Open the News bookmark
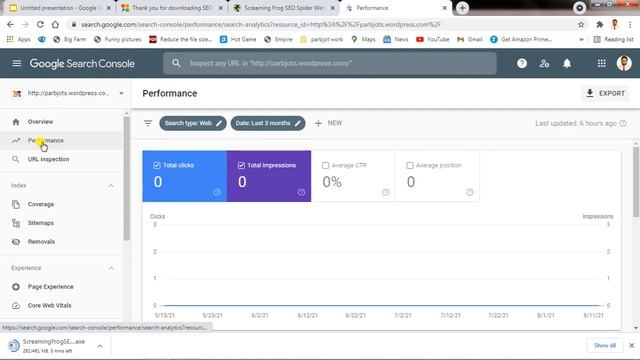640x360 pixels. (396, 39)
